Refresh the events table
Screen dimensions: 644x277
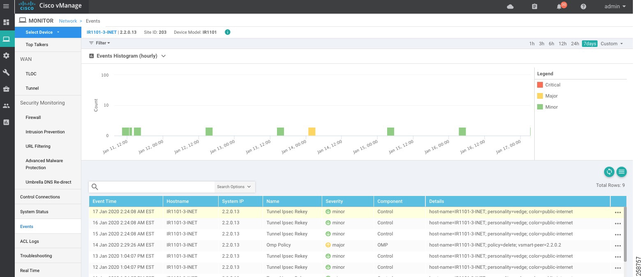click(609, 172)
